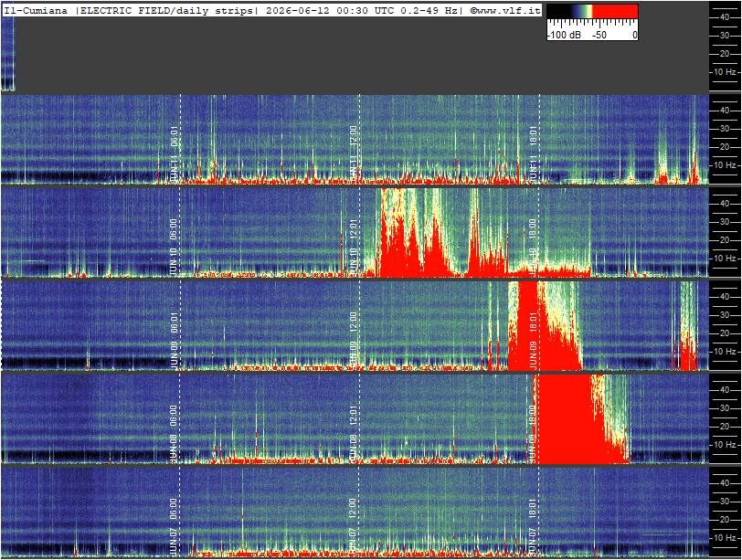Click "10 Hz" axis label on JUN-11 strip
Screen dimensions: 742x560
tap(725, 165)
